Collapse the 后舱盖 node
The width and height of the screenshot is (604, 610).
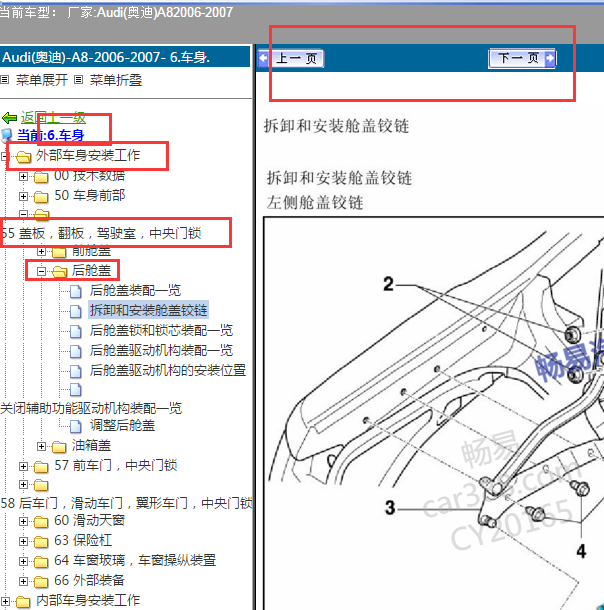[41, 271]
